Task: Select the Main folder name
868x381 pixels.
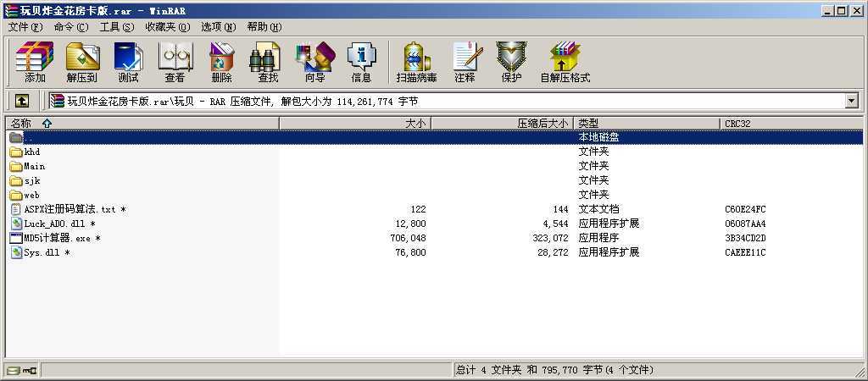Action: 34,166
